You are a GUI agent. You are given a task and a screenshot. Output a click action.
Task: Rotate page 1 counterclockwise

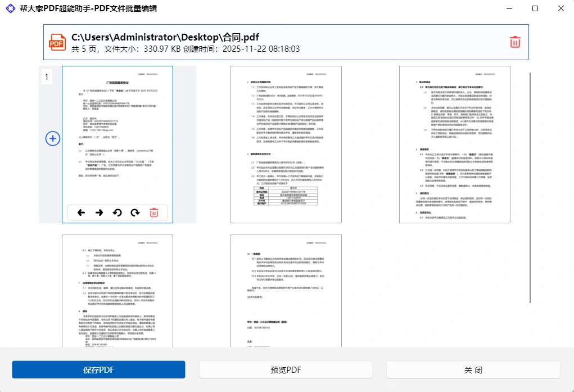click(117, 213)
